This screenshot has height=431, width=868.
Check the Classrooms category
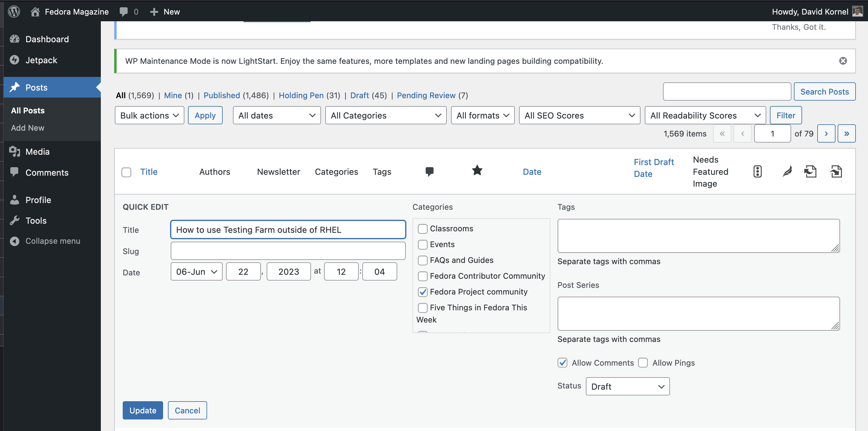[x=422, y=229]
